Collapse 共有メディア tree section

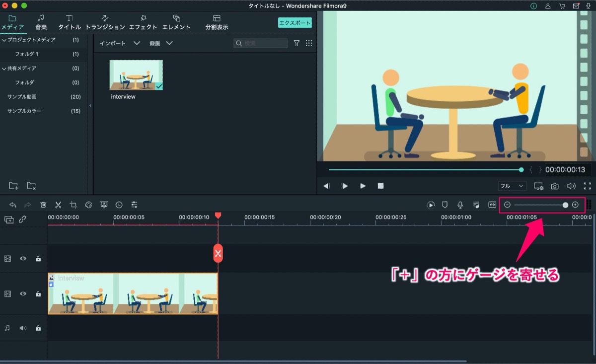pos(4,69)
